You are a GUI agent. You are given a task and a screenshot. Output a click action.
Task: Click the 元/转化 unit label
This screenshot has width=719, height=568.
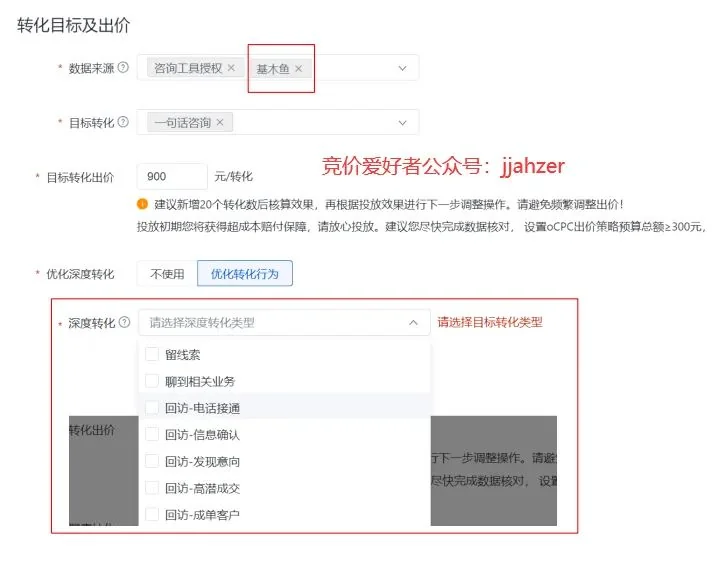233,176
